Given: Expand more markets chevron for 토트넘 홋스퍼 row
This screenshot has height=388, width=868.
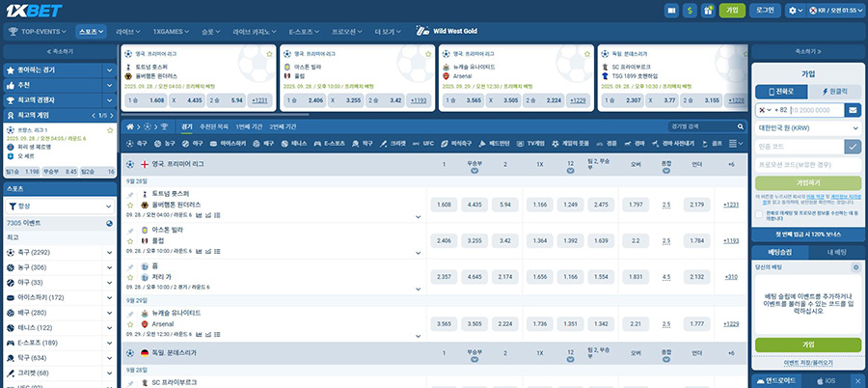Looking at the screenshot, I should 418,217.
